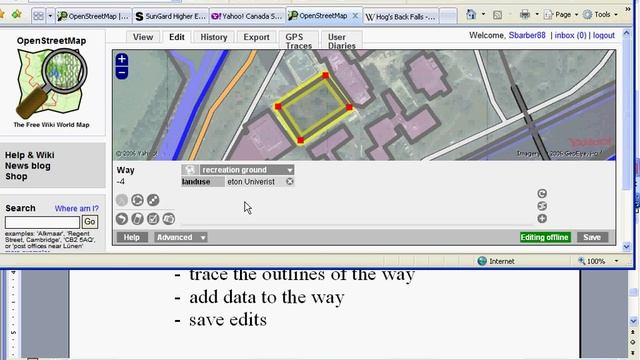Viewport: 640px width, 360px height.
Task: Select the bottom red node of the way
Action: pyautogui.click(x=300, y=140)
